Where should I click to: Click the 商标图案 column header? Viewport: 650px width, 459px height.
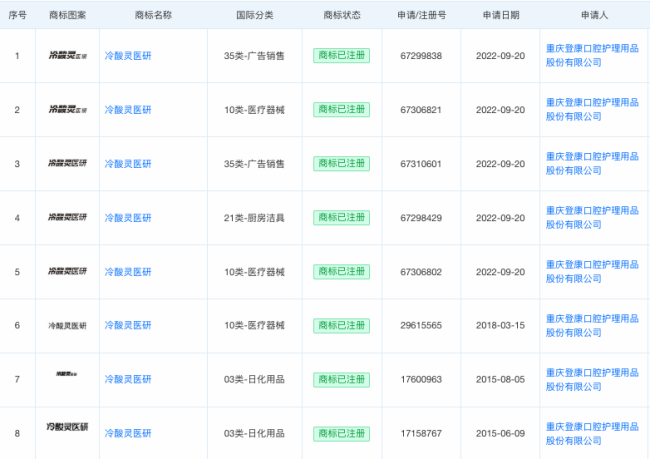pyautogui.click(x=68, y=15)
